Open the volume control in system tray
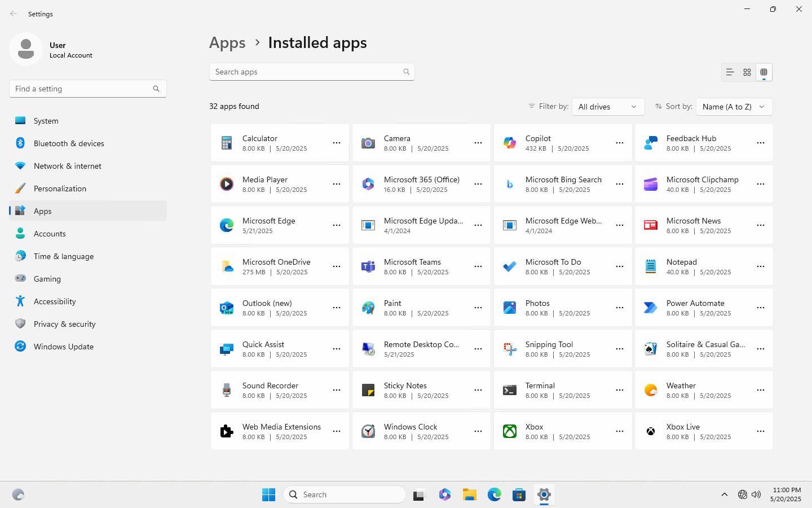The image size is (812, 508). (x=756, y=494)
